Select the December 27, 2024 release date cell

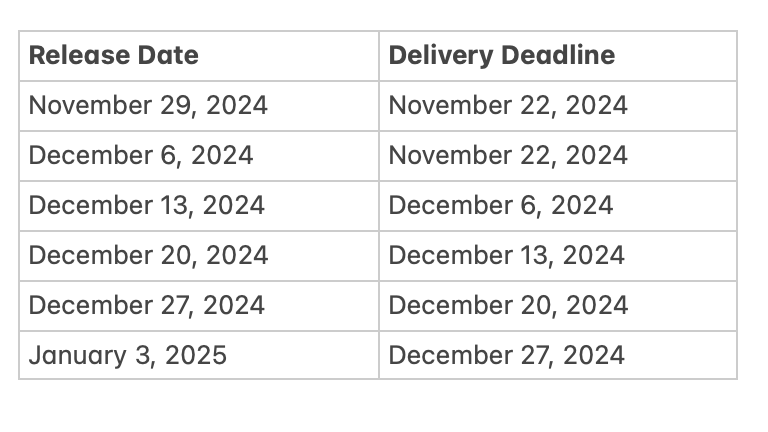point(199,306)
